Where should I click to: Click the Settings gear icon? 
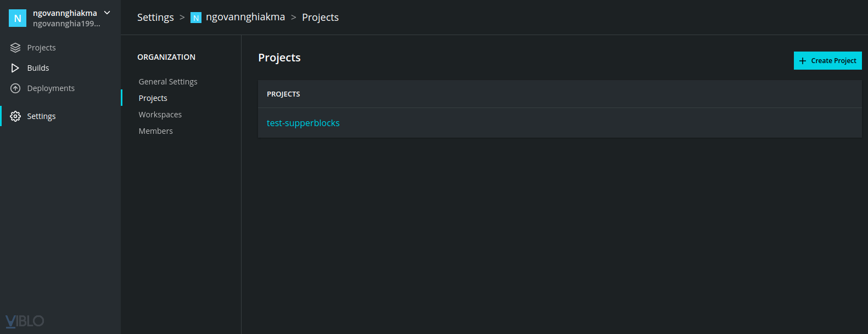pos(15,116)
